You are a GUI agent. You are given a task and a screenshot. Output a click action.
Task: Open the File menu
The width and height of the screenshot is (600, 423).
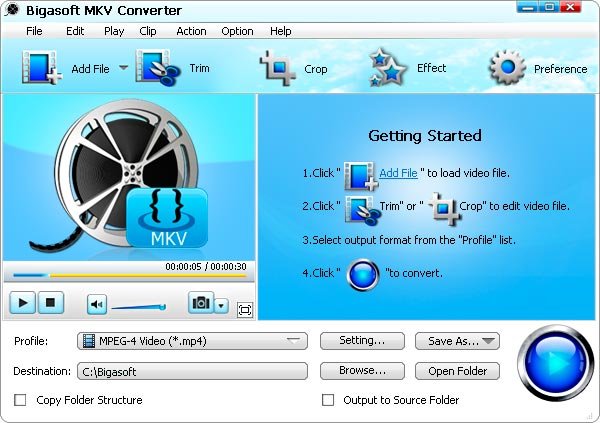pos(34,31)
